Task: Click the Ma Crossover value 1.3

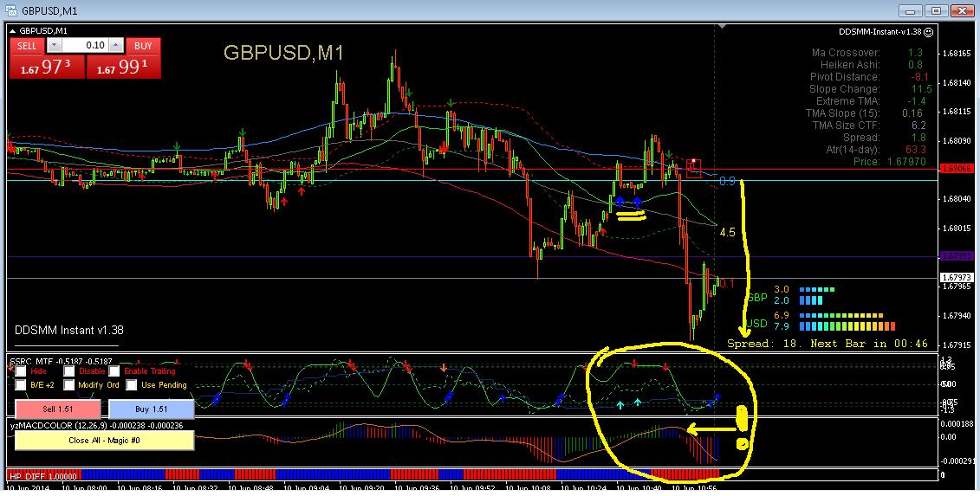Action: pyautogui.click(x=915, y=53)
